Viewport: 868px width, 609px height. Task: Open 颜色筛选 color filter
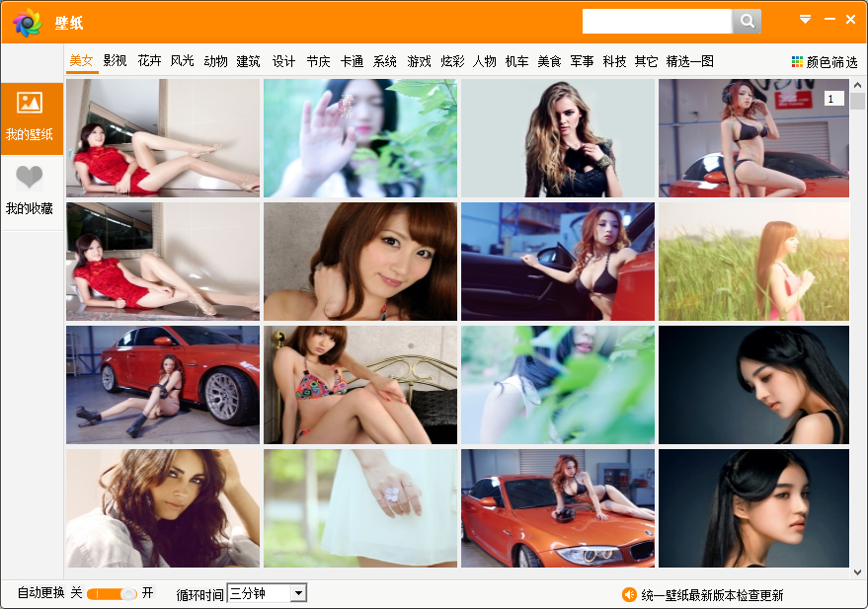pyautogui.click(x=825, y=62)
